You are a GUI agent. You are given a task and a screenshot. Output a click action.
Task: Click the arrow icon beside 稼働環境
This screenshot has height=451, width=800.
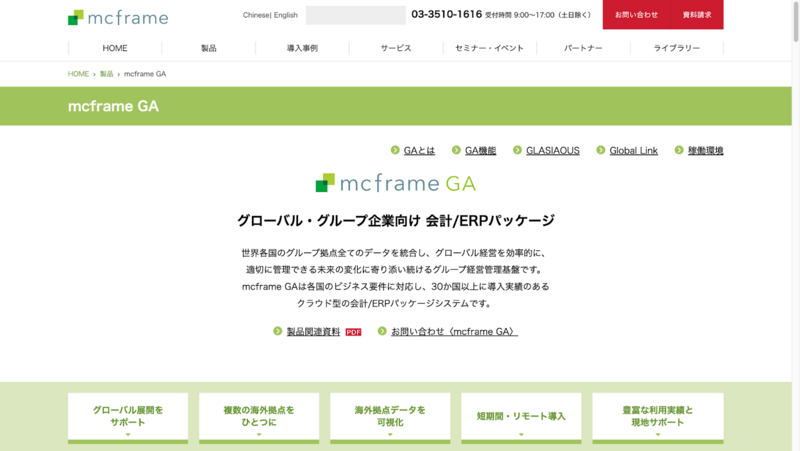tap(679, 150)
